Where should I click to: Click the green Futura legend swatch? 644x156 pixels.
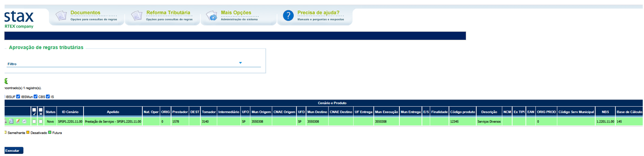coord(50,133)
